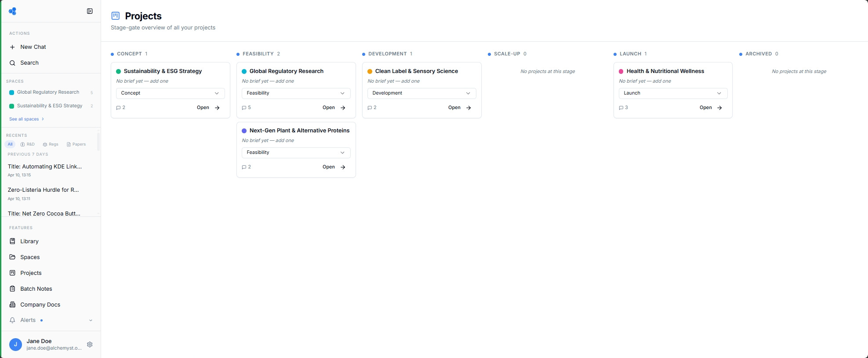Click green color dot on Sustainability & ESG Strategy card
The width and height of the screenshot is (868, 358).
pos(119,71)
